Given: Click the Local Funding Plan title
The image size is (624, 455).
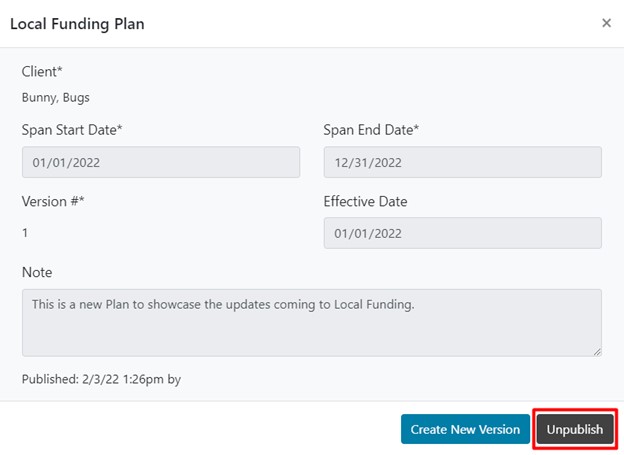Looking at the screenshot, I should 77,24.
